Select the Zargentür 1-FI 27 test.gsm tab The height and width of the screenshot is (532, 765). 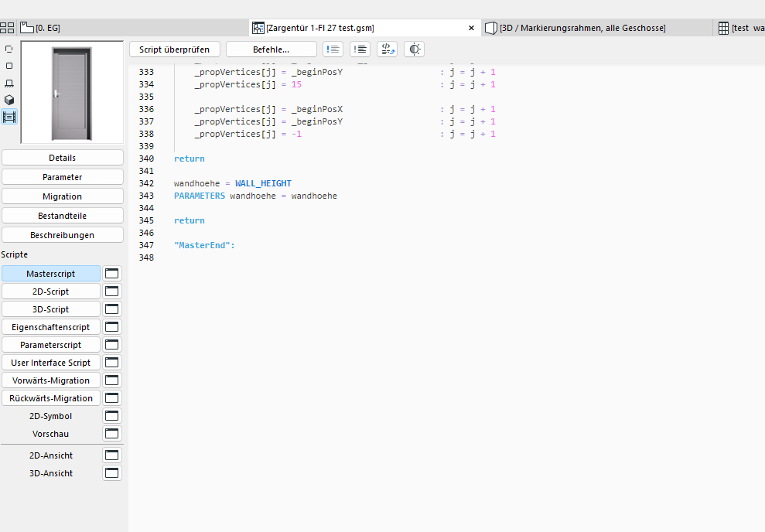[x=365, y=28]
